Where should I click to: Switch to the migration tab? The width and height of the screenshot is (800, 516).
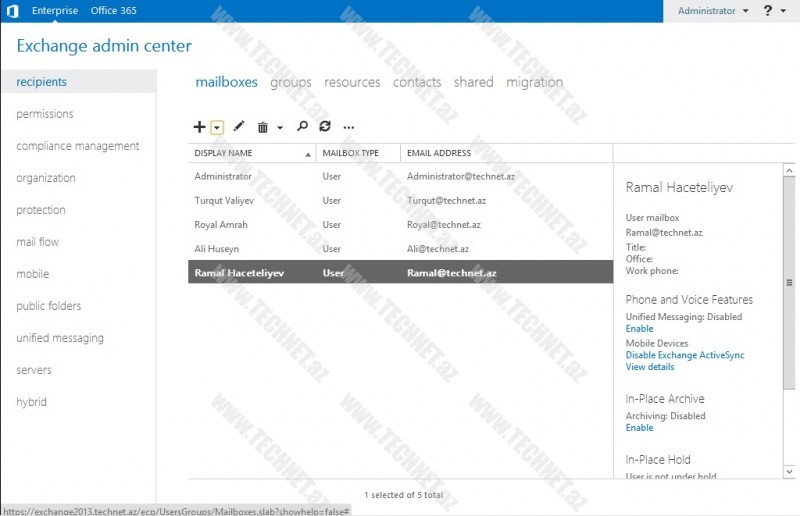point(534,82)
